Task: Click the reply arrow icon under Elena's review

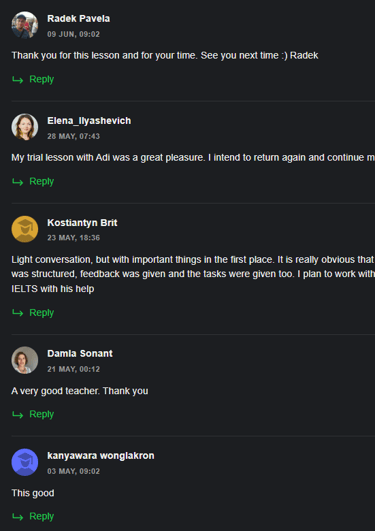Action: coord(18,182)
